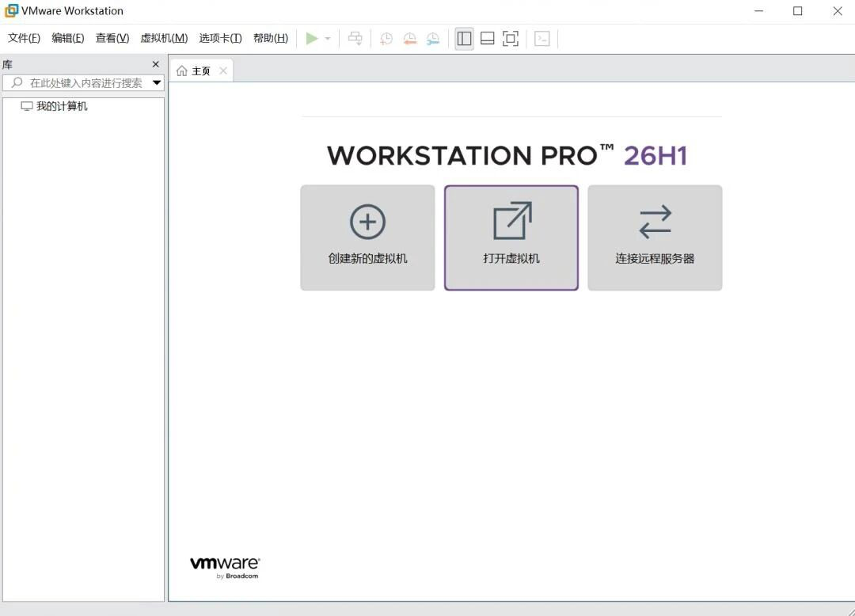The height and width of the screenshot is (616, 855).
Task: Open the 帮助(H) menu
Action: 271,38
